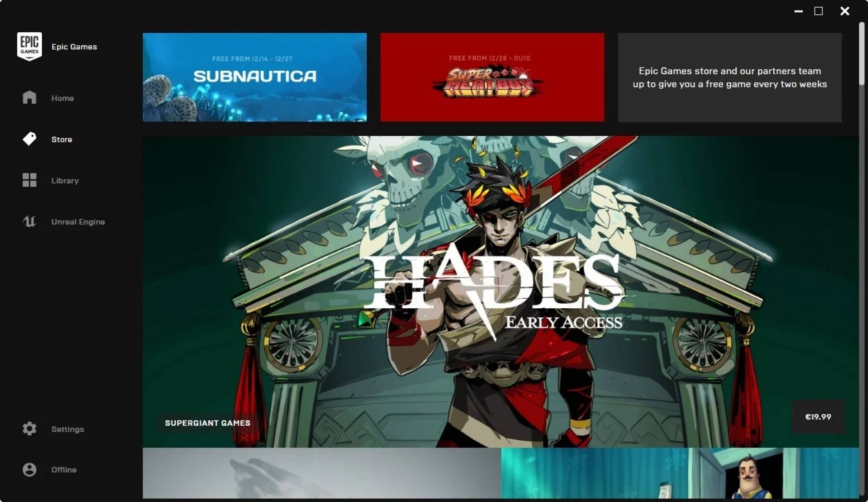Viewport: 868px width, 502px height.
Task: Click the Library grid icon
Action: tap(29, 180)
